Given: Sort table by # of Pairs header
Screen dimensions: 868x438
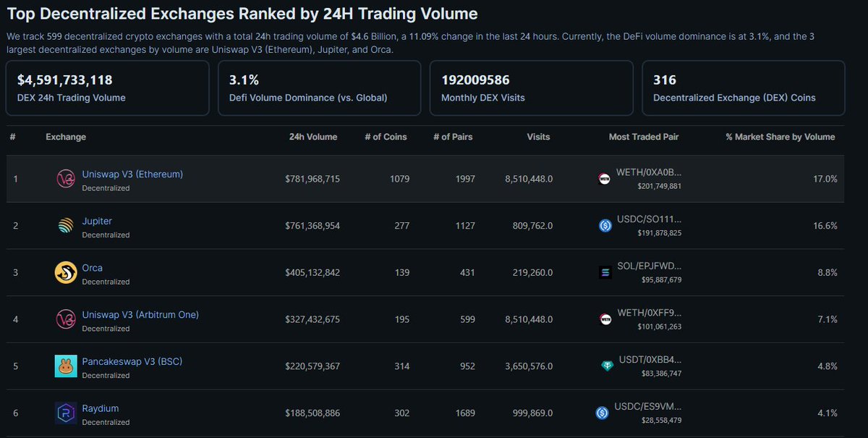Looking at the screenshot, I should pos(453,137).
